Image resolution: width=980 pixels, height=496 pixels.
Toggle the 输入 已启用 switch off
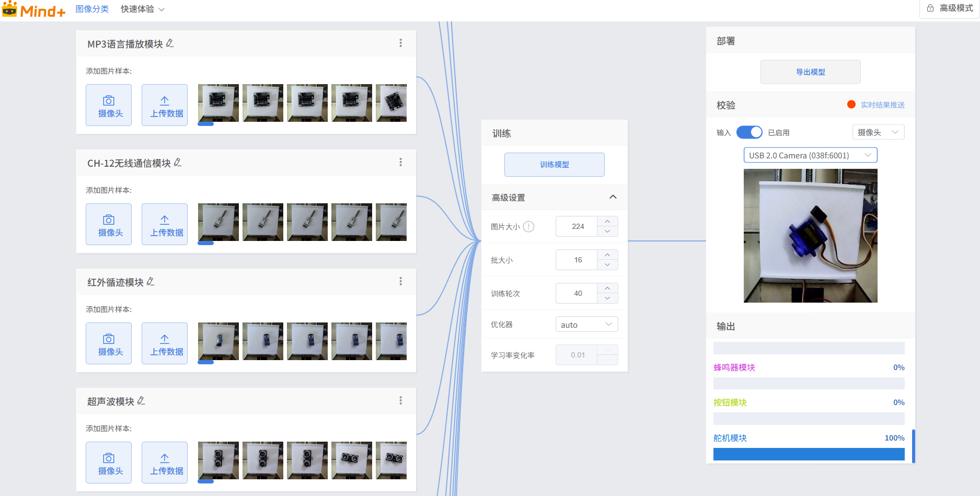[x=749, y=132]
